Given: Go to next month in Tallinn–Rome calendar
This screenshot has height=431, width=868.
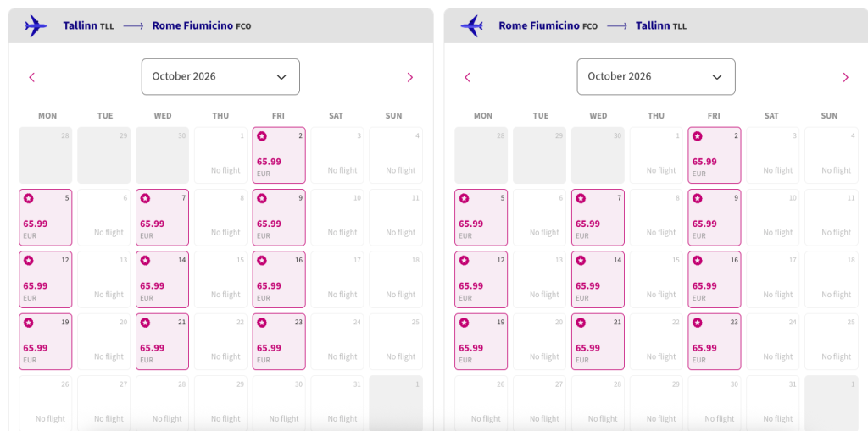Looking at the screenshot, I should tap(410, 77).
